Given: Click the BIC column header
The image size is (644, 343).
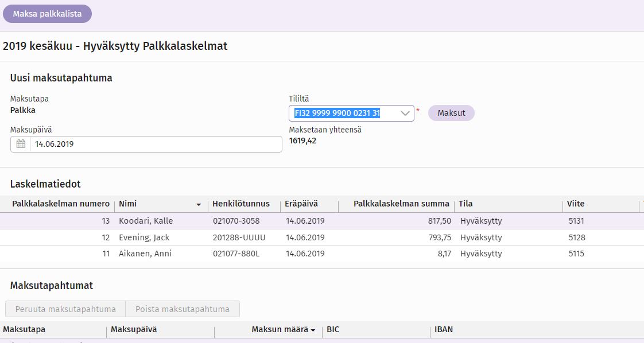Looking at the screenshot, I should coord(333,329).
